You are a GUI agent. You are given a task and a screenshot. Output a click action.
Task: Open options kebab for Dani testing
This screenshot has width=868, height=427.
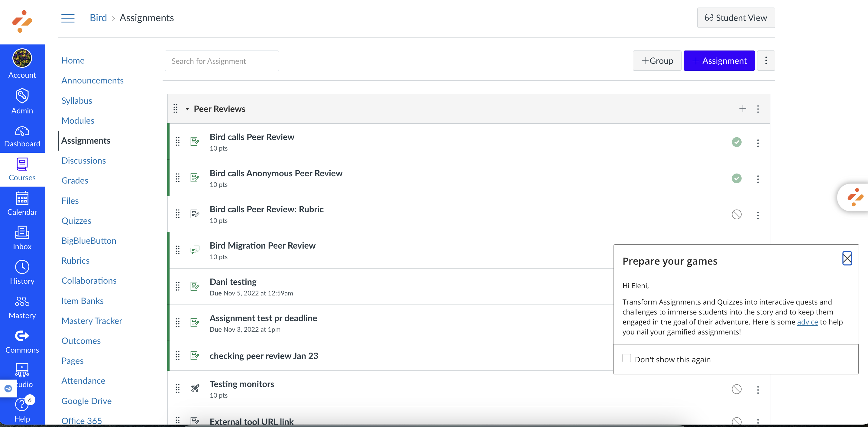pyautogui.click(x=758, y=286)
